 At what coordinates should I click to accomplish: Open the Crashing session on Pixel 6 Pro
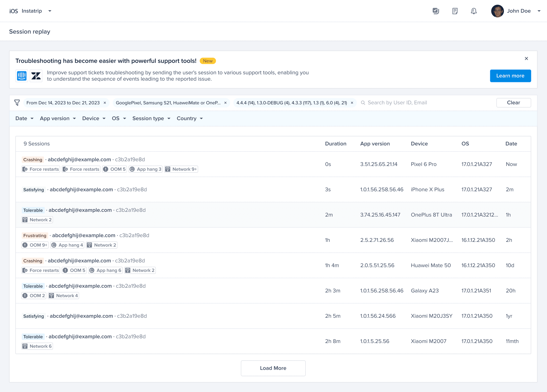pyautogui.click(x=273, y=164)
